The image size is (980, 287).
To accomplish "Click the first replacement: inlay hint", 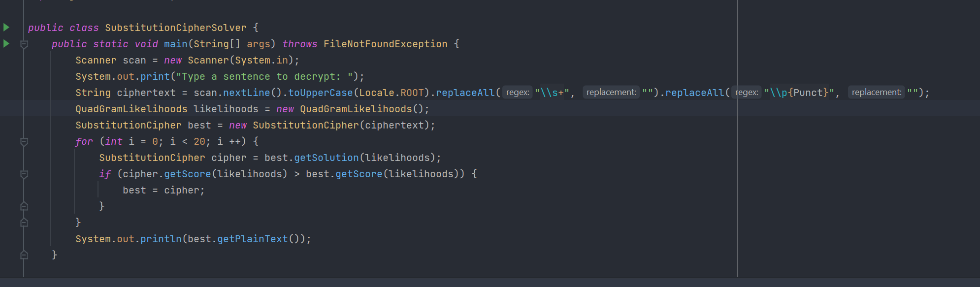I will coord(611,93).
